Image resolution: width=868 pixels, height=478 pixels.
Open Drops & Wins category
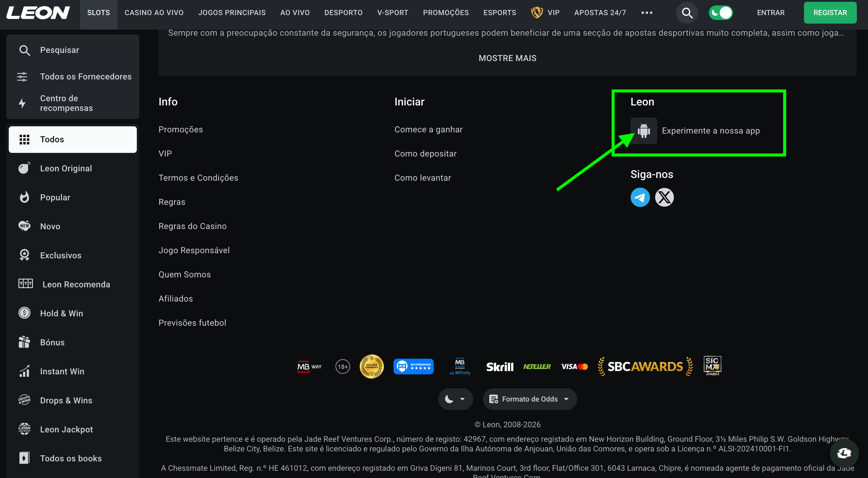click(x=72, y=400)
